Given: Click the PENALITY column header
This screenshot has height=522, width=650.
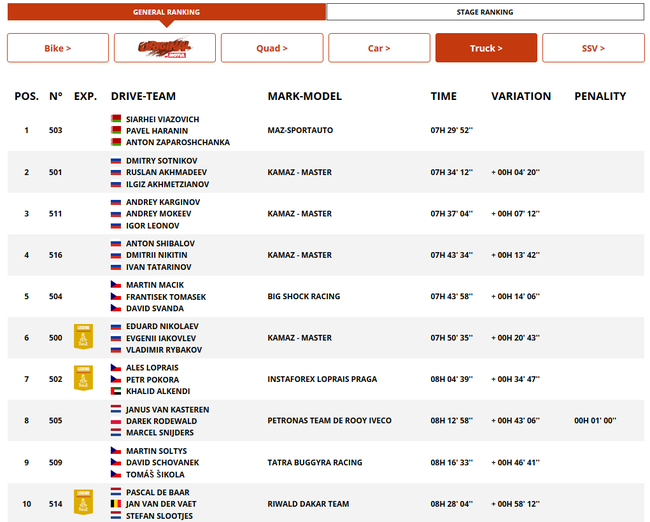Looking at the screenshot, I should pos(600,96).
